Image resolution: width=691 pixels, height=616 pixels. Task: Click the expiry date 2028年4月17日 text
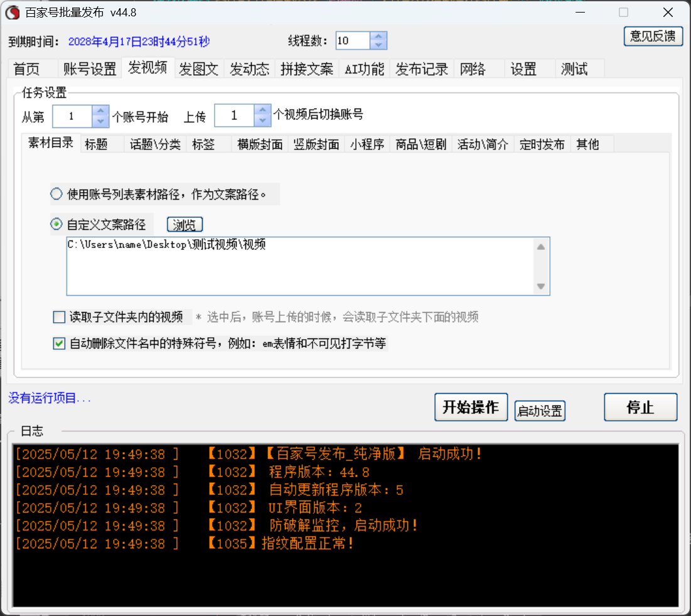click(x=139, y=41)
